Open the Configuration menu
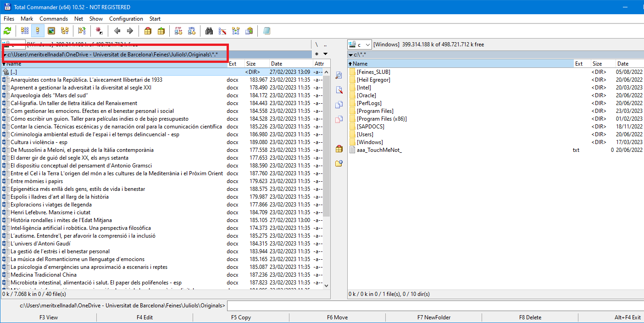This screenshot has width=644, height=323. tap(126, 19)
